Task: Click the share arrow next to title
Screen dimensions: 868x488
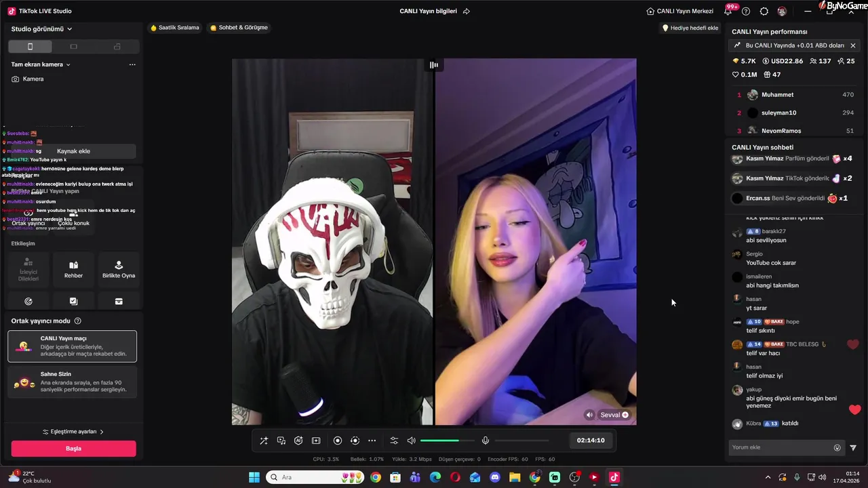Action: [x=467, y=11]
